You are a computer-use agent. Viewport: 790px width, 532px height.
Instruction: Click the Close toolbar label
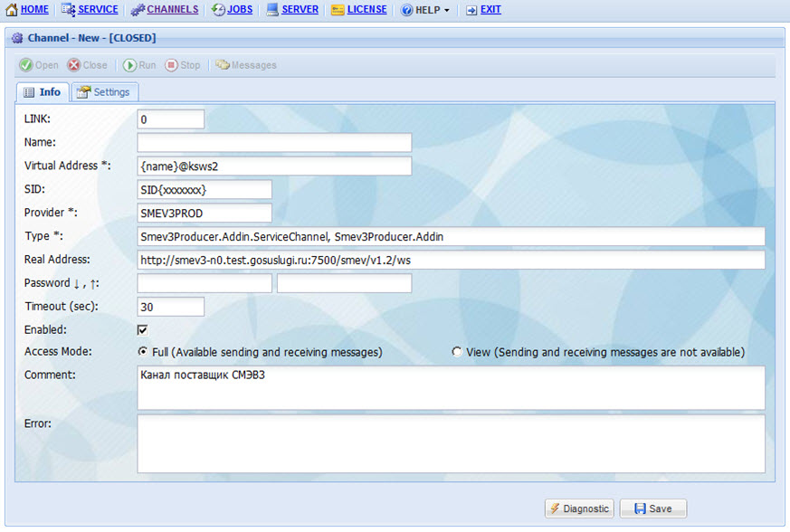click(95, 65)
